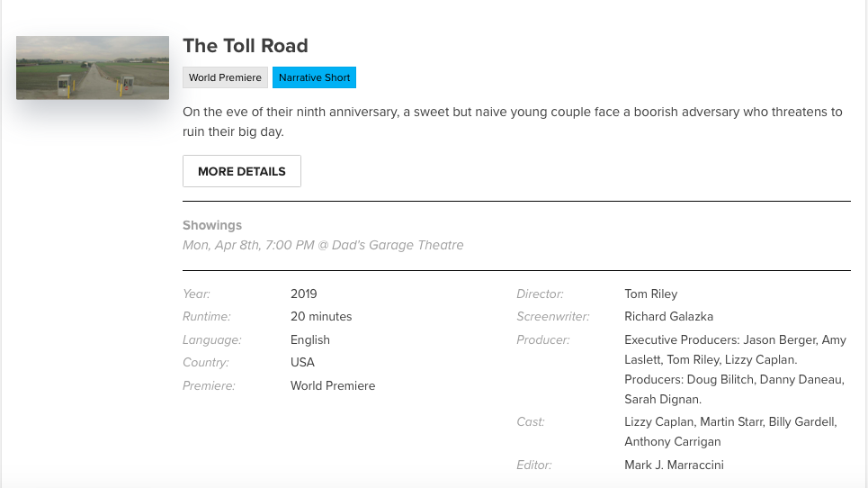
Task: Click the Premiere field World Premiere value
Action: coord(333,385)
